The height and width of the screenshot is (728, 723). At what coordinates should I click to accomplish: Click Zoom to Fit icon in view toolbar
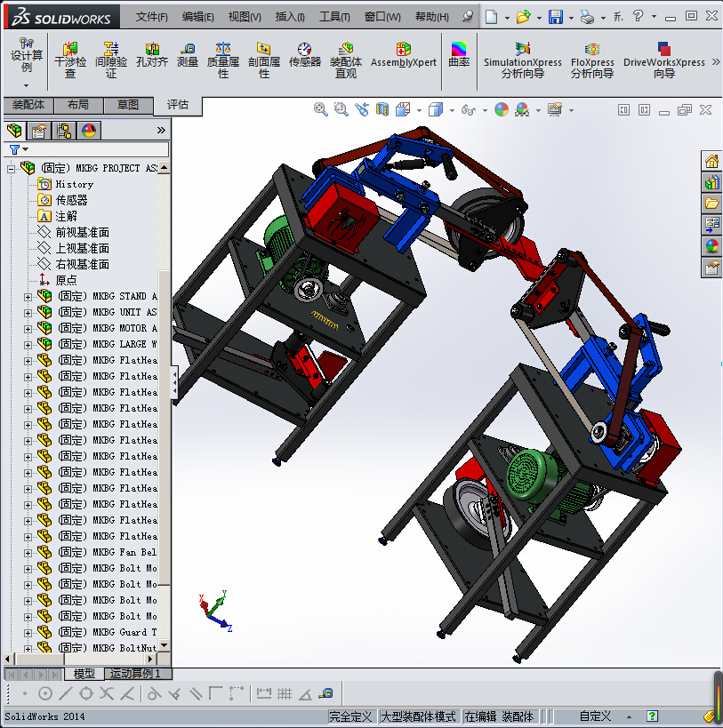320,109
